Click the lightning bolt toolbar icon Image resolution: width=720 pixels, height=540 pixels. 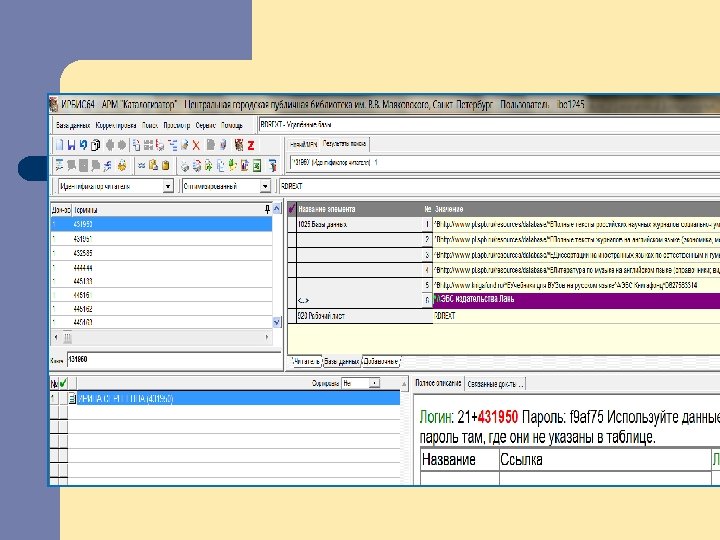pos(107,165)
